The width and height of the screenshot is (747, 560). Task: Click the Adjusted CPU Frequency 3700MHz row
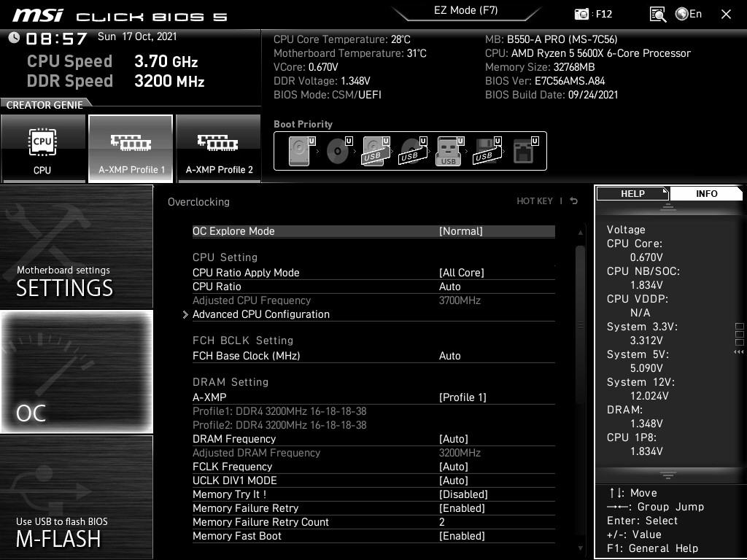coord(373,300)
